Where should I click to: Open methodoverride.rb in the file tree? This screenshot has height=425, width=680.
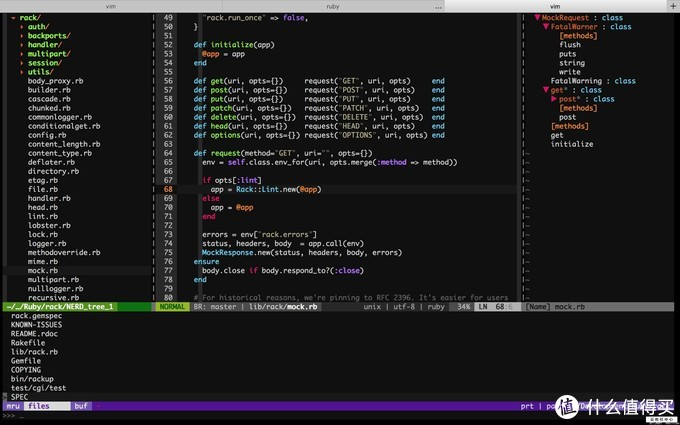[x=64, y=252]
